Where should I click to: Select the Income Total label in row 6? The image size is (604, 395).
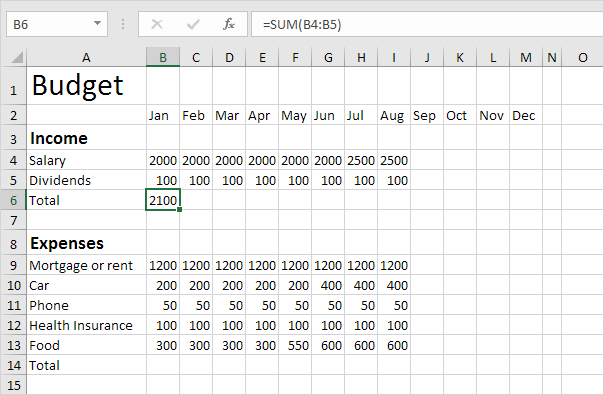(x=86, y=200)
